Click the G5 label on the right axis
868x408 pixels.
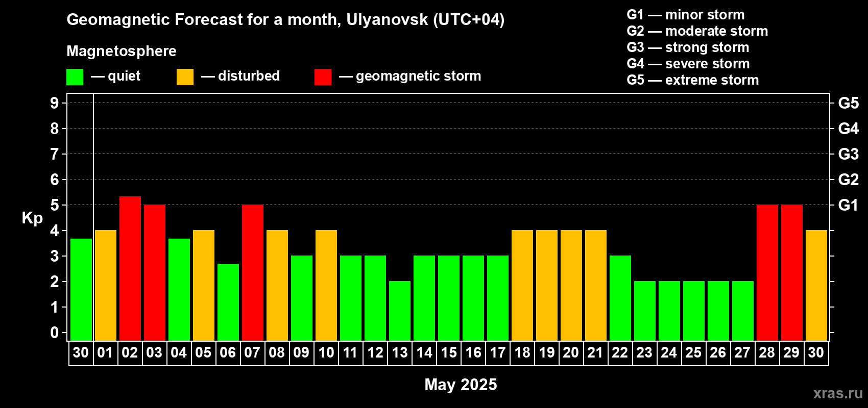click(x=848, y=103)
